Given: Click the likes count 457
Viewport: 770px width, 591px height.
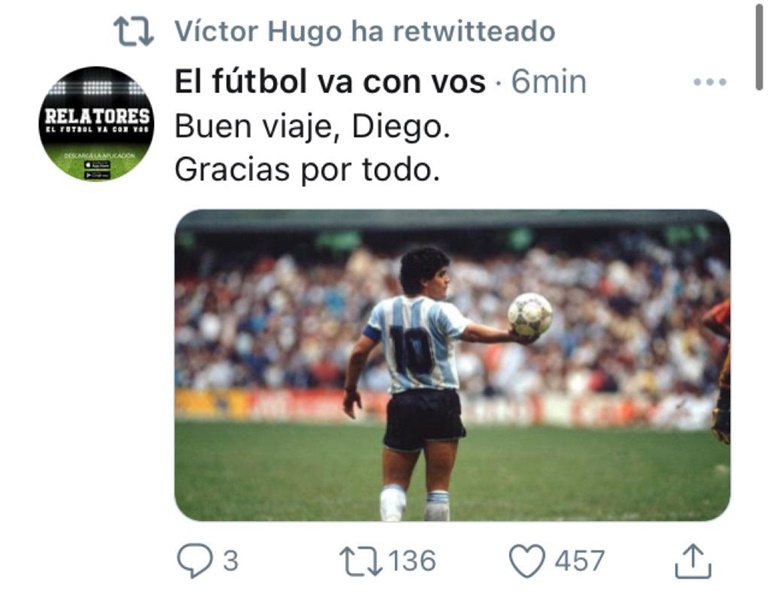Looking at the screenshot, I should pos(580,561).
